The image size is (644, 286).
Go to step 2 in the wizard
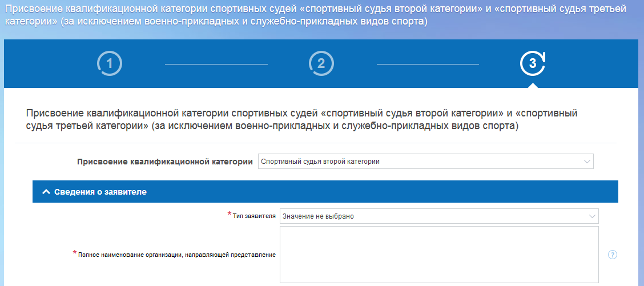pos(321,64)
